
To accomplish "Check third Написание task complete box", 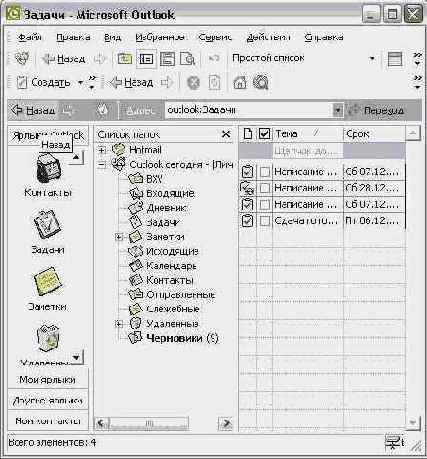I will (x=265, y=204).
